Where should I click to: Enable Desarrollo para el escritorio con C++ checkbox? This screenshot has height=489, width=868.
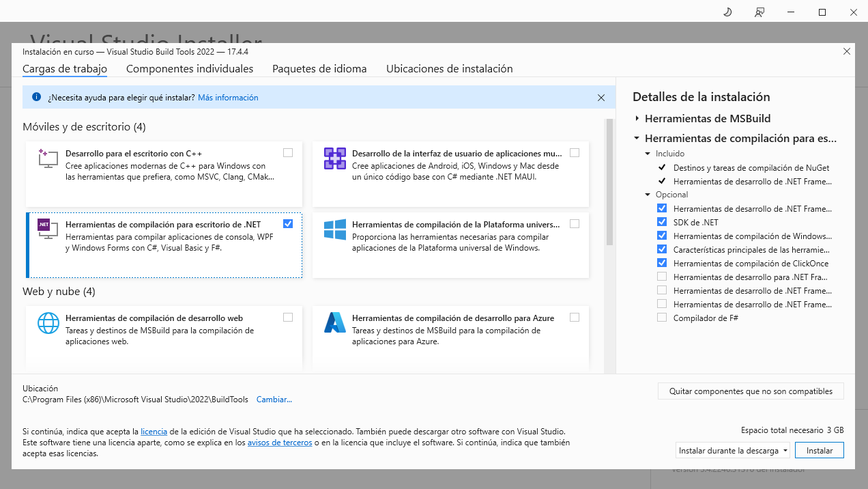(288, 153)
